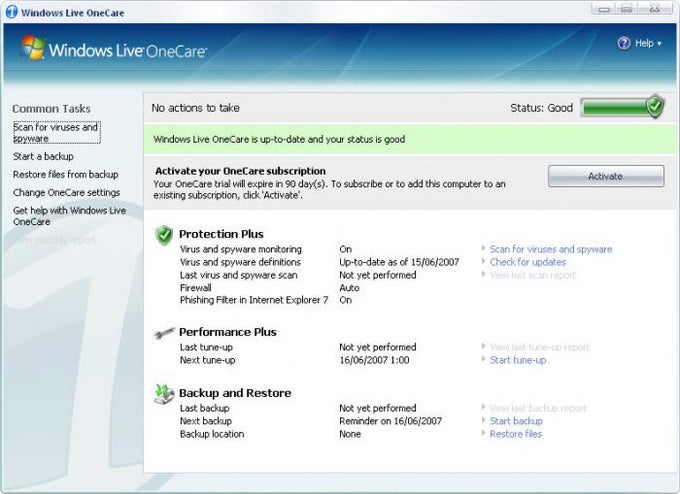Click 'No actions to take' text
This screenshot has height=494, width=680.
(x=195, y=108)
